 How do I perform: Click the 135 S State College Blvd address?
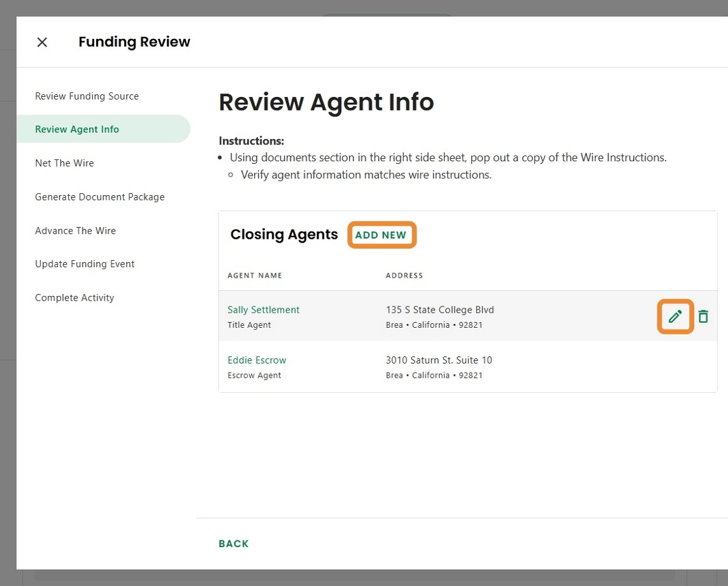point(440,310)
